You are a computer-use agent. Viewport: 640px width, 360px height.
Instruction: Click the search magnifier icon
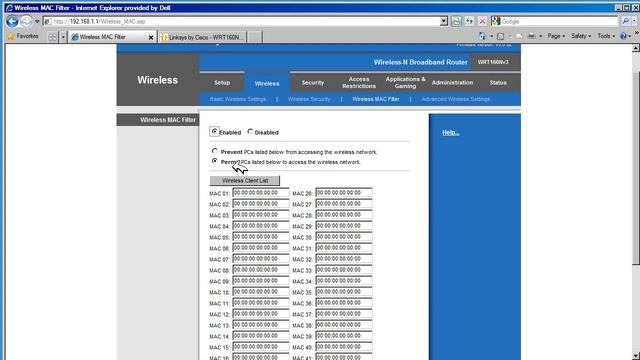click(x=625, y=21)
